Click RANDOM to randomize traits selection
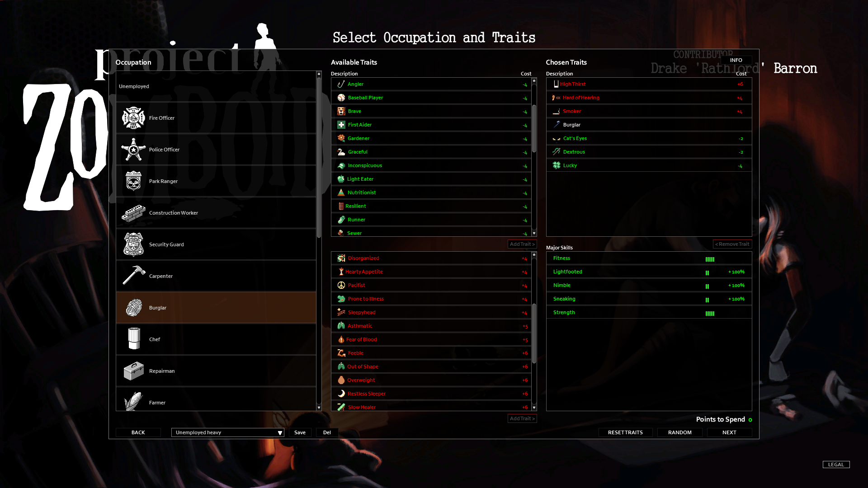This screenshot has height=488, width=868. [x=679, y=432]
